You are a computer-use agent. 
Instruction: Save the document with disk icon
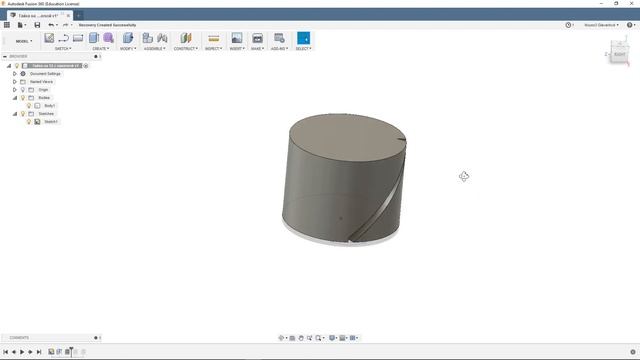37,25
